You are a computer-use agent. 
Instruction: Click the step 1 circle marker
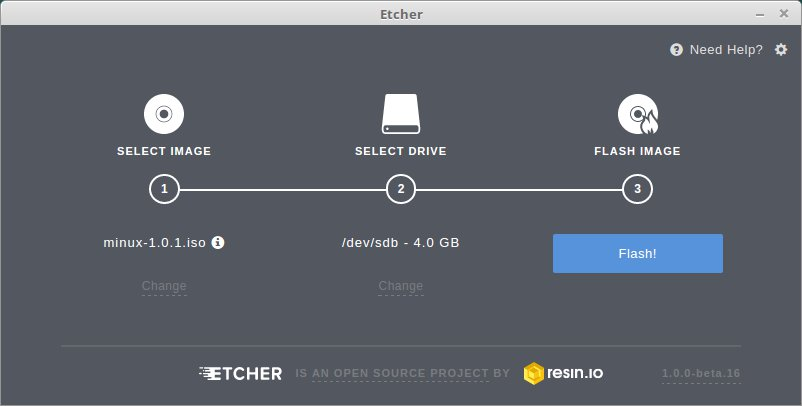click(164, 188)
